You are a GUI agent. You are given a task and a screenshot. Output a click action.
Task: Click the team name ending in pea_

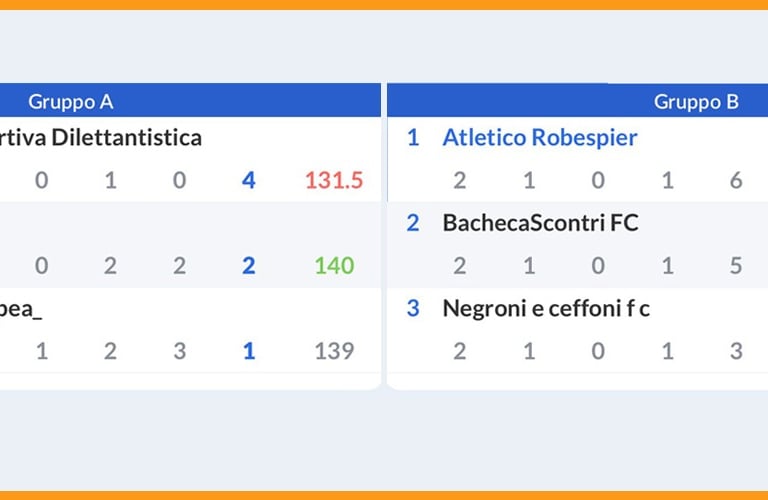coord(20,309)
